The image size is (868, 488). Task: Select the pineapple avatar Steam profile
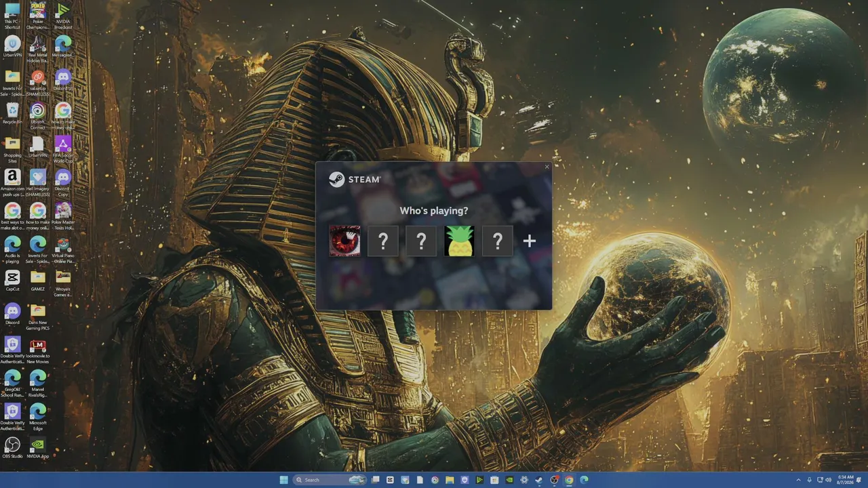point(459,241)
